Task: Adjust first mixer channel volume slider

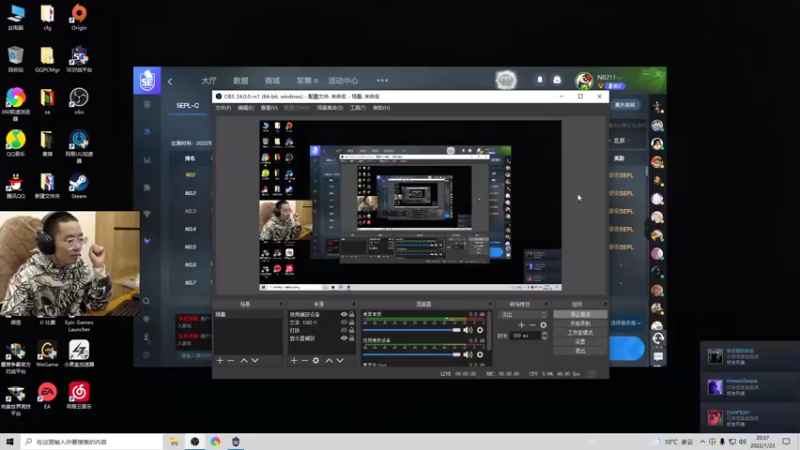Action: (x=412, y=330)
